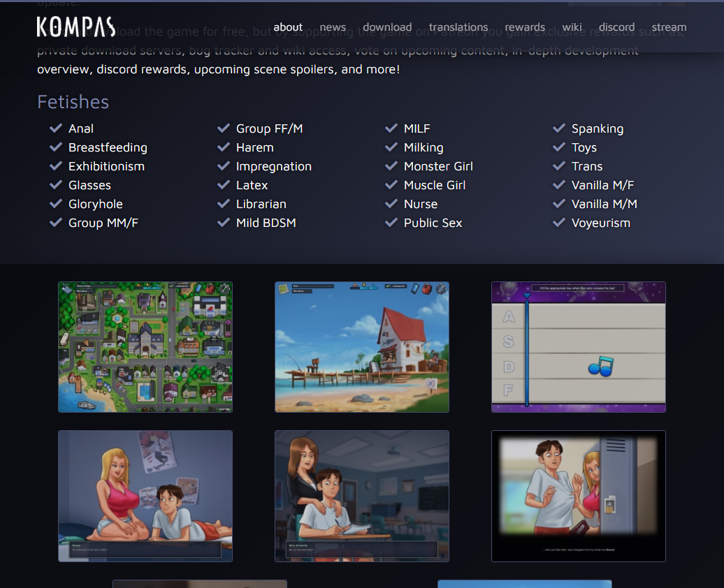
Task: Click the Monster Girl list item
Action: tap(438, 166)
